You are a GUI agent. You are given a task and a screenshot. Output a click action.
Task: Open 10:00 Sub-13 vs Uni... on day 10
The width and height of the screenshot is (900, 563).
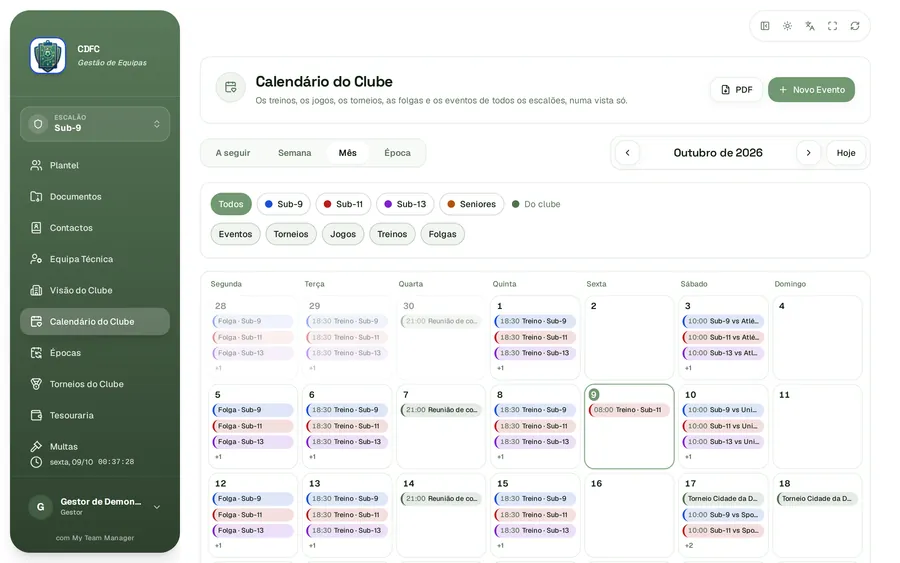pos(723,442)
